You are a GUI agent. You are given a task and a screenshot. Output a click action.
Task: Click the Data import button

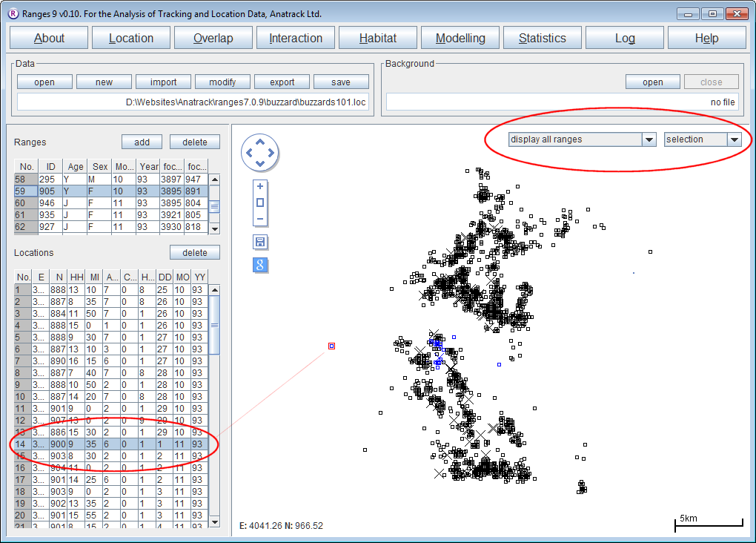[x=163, y=82]
